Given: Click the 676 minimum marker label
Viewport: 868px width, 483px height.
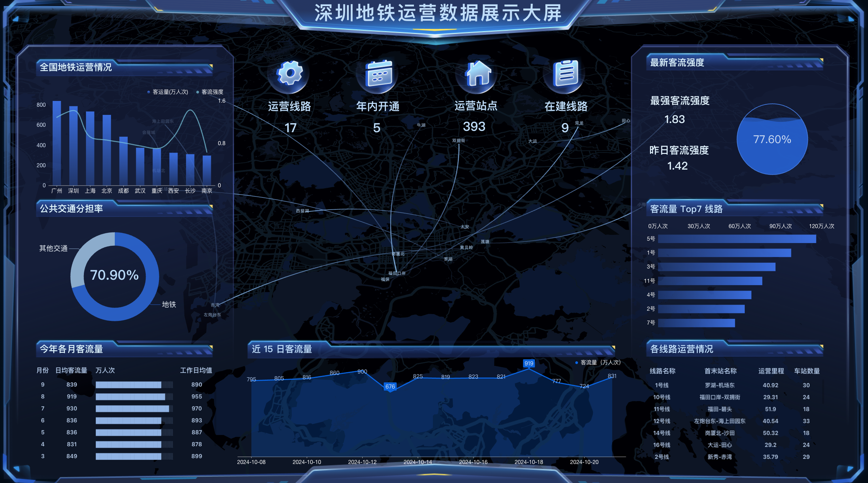Looking at the screenshot, I should point(390,386).
